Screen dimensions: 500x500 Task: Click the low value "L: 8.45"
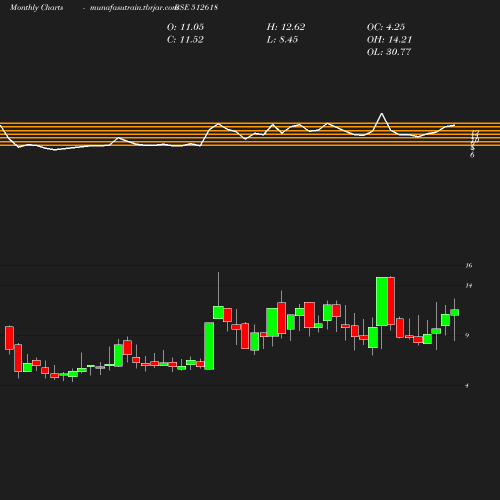coord(282,40)
